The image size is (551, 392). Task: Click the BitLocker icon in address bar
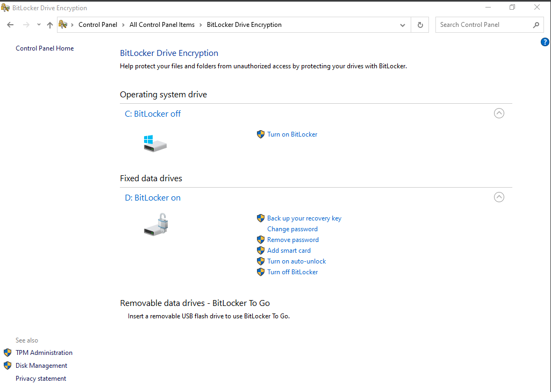coord(63,25)
